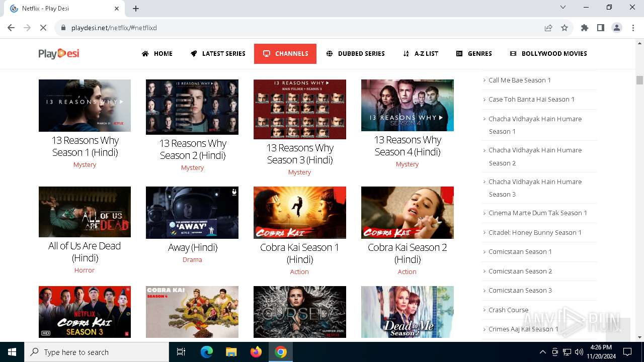The image size is (644, 362).
Task: Open Case Toh Banta Hai Season 1
Action: pos(531,99)
